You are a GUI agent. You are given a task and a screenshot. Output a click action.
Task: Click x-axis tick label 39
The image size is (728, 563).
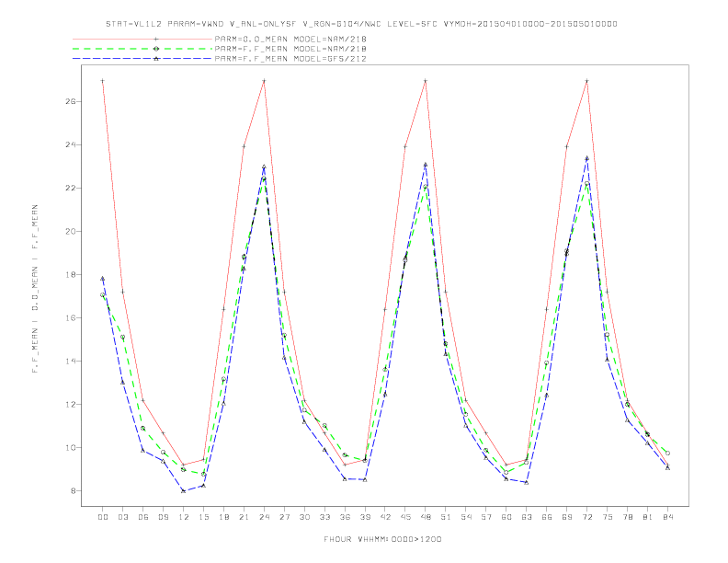pos(365,517)
